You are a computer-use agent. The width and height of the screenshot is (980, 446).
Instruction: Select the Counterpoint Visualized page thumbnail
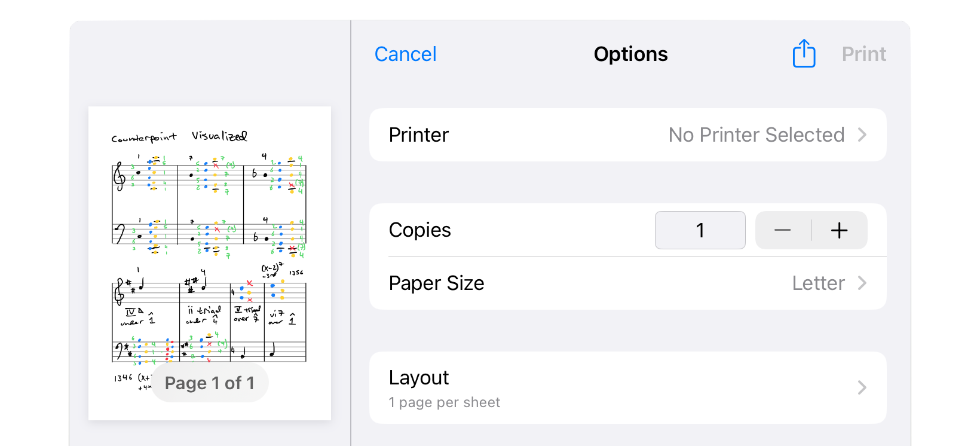coord(210,263)
